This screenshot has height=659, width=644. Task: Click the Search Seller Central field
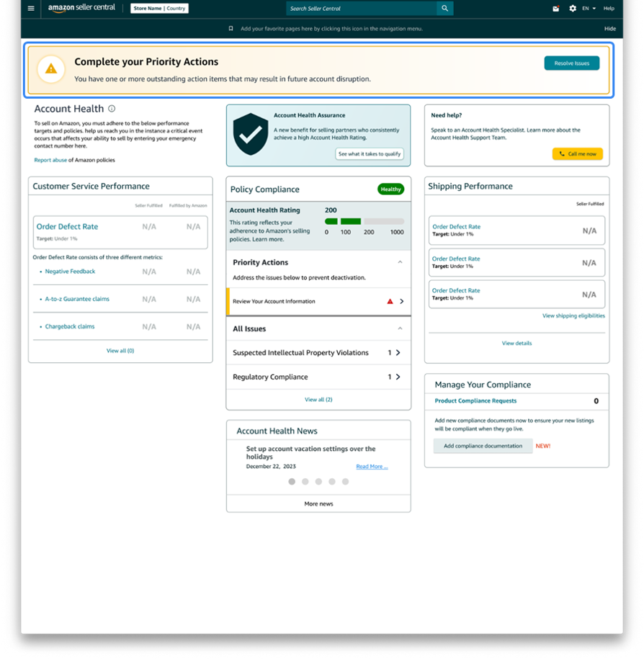(x=361, y=9)
